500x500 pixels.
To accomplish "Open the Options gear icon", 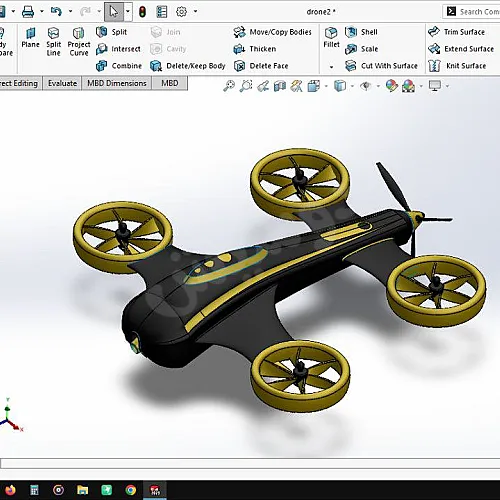I will tap(181, 12).
